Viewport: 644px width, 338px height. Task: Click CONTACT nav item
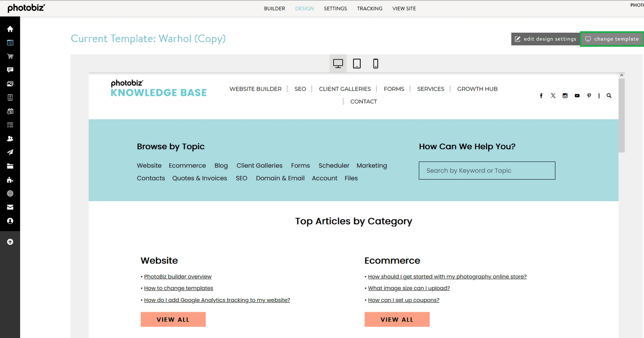(x=364, y=102)
